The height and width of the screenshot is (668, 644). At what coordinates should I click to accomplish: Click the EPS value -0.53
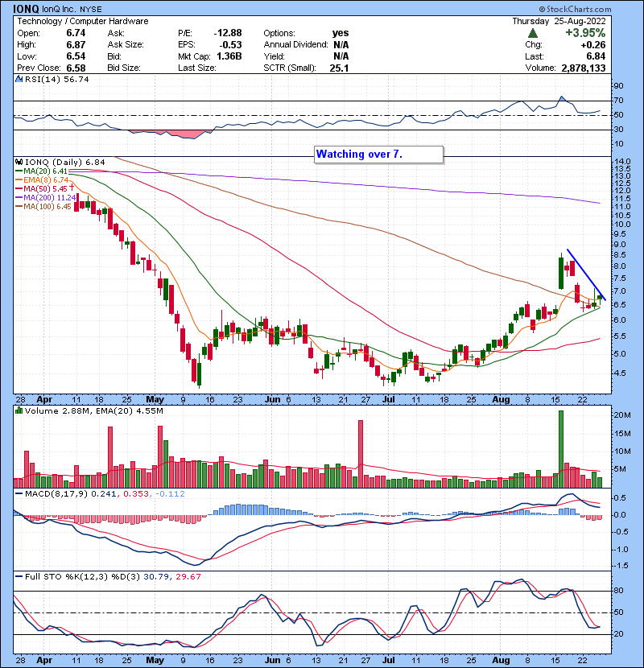pyautogui.click(x=230, y=45)
